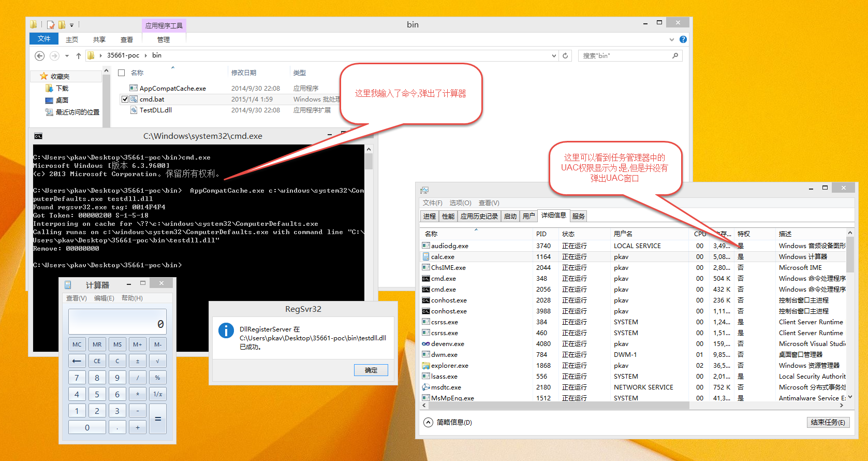868x461 pixels.
Task: Click the cmd.exe window vertical scrollbar thumb
Action: (369, 162)
